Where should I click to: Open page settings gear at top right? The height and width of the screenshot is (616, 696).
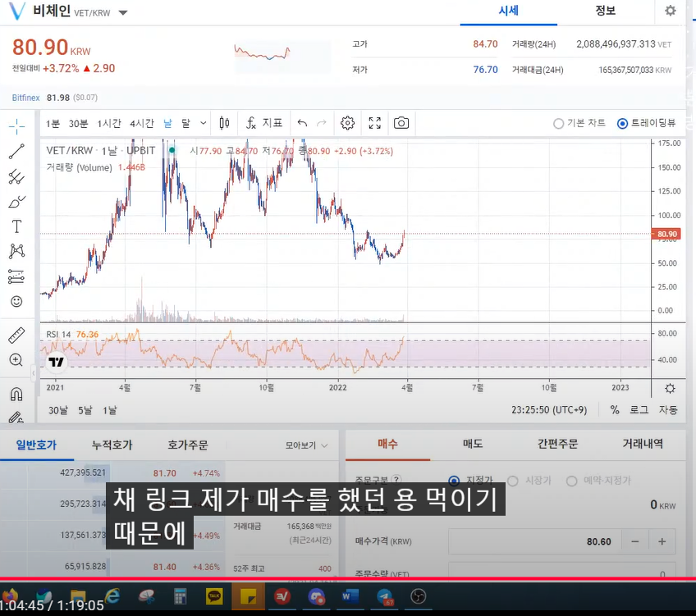pyautogui.click(x=671, y=10)
